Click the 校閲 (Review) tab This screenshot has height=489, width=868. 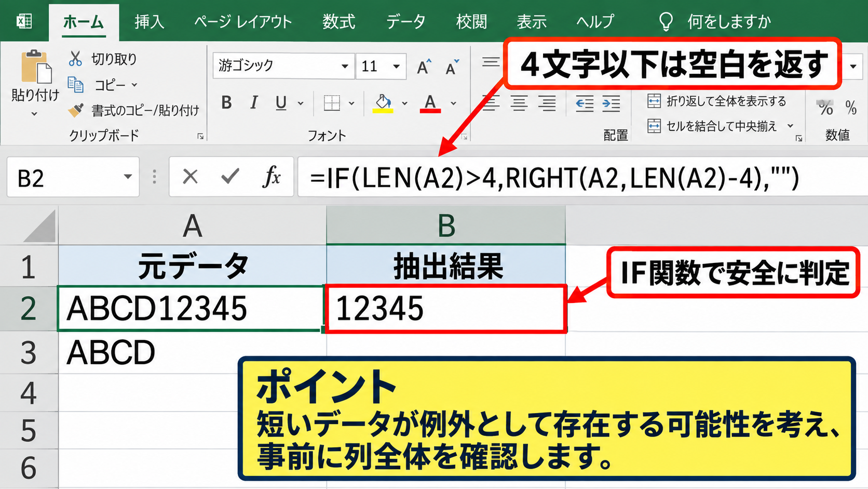click(471, 22)
